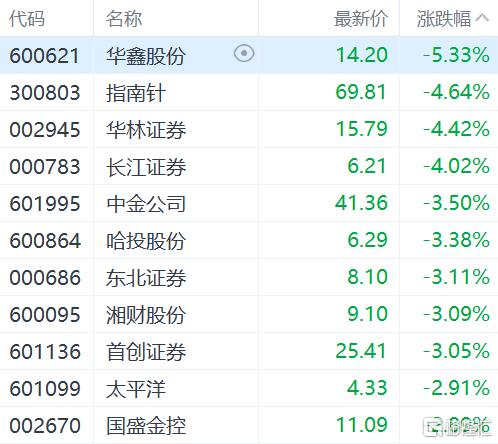Open 华林证券 stock details
498x444 pixels.
tap(146, 130)
